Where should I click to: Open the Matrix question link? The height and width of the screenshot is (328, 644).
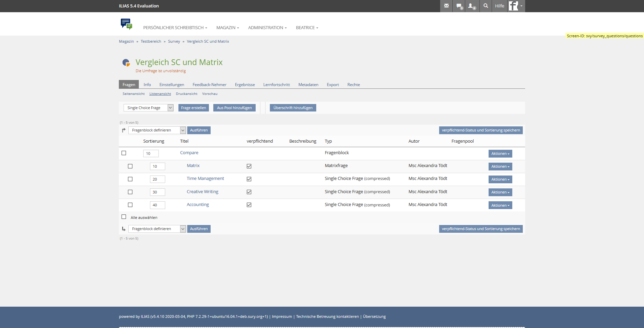point(193,166)
